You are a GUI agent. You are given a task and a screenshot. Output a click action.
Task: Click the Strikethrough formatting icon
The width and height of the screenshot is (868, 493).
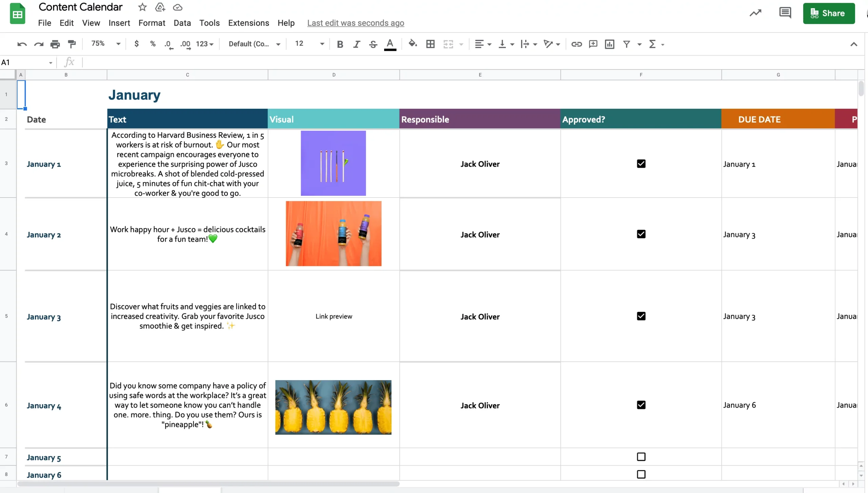coord(373,44)
